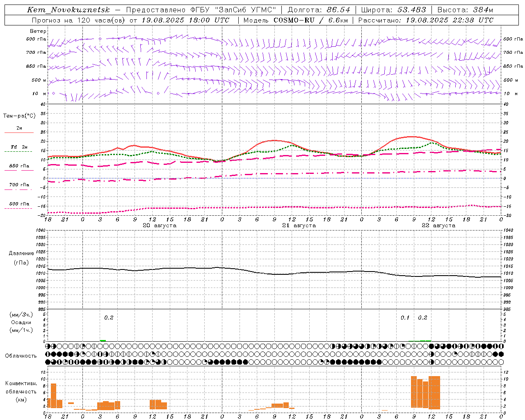Click the Долгота: 86.54 value
This screenshot has height=420, width=525.
[x=319, y=10]
